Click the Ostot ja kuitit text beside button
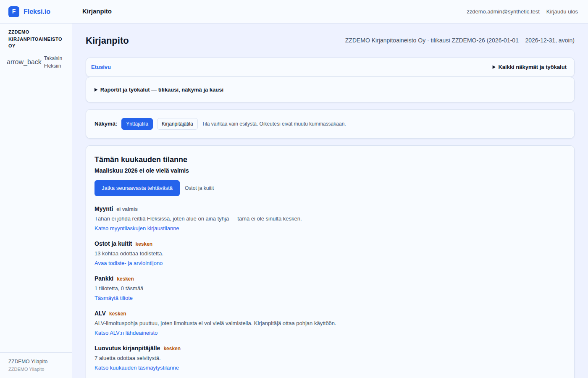The image size is (588, 378). tap(199, 188)
